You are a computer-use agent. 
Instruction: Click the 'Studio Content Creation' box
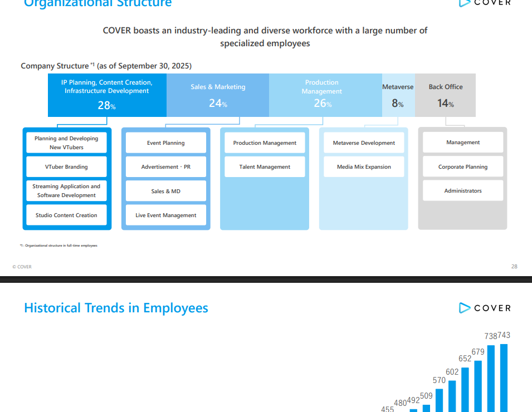(x=66, y=215)
